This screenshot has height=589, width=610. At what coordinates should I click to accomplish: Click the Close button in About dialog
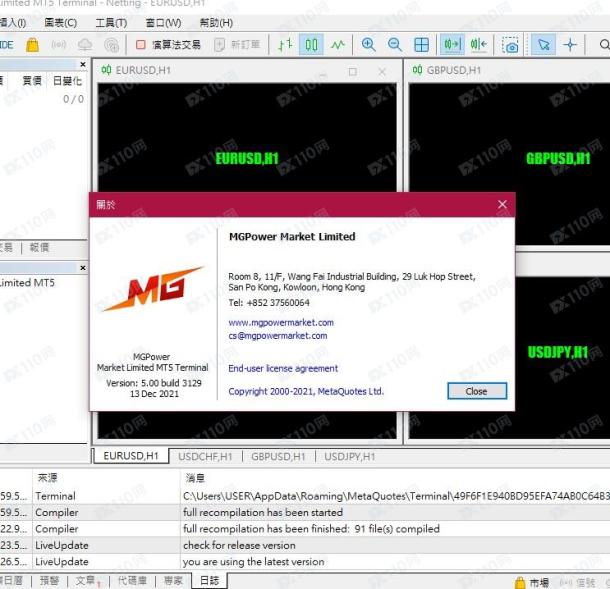click(477, 391)
